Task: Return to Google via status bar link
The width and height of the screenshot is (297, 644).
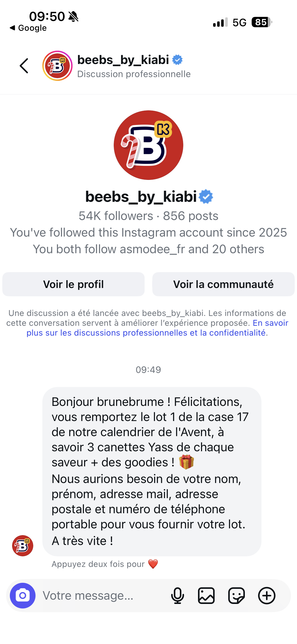Action: (28, 28)
